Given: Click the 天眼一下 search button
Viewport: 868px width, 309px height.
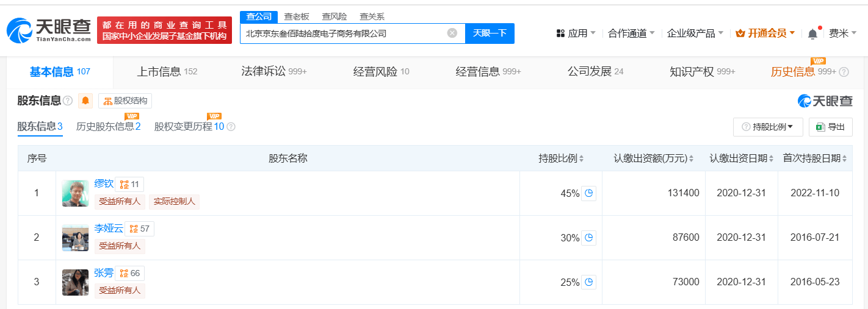Looking at the screenshot, I should click(x=490, y=33).
